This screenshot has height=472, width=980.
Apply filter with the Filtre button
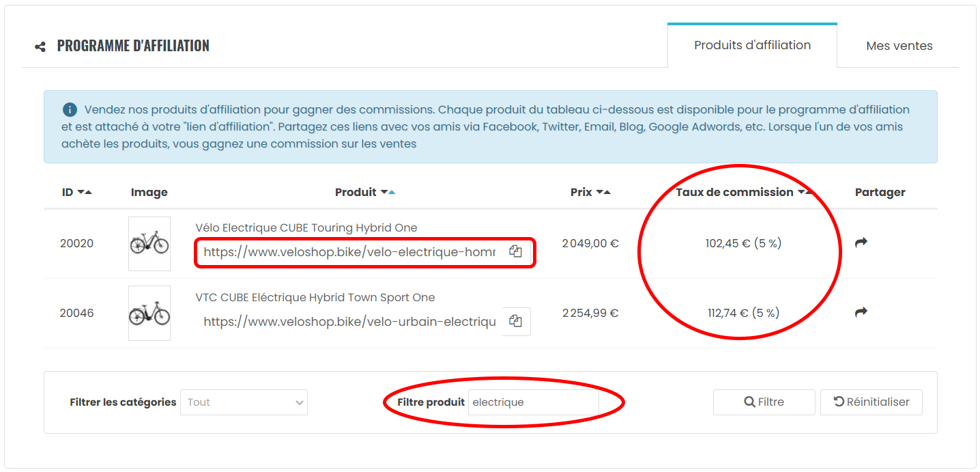(x=764, y=402)
